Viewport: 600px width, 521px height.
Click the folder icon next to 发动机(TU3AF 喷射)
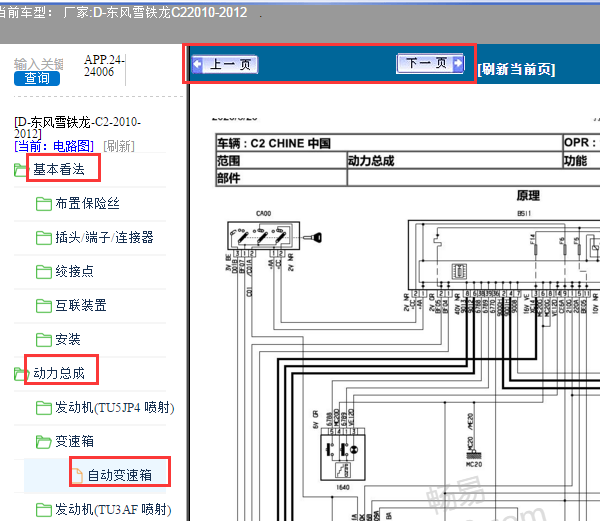[x=44, y=510]
